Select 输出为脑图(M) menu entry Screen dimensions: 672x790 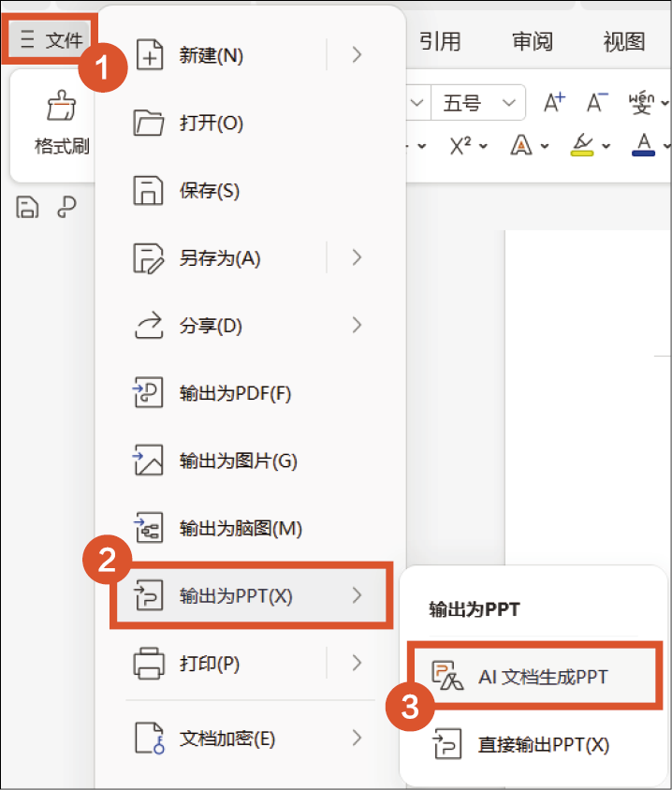[x=241, y=528]
